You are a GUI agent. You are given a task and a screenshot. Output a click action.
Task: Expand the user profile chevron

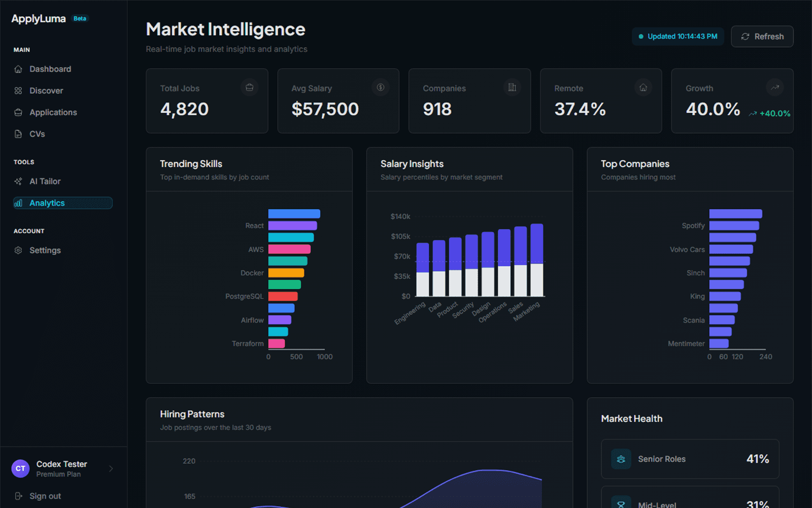111,468
